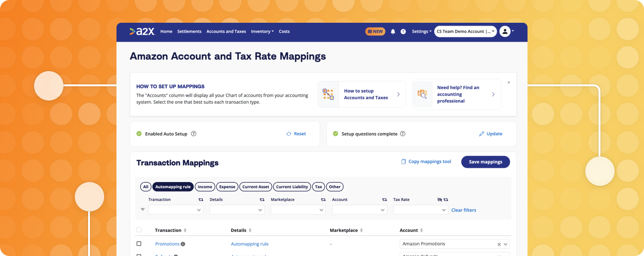Sort by Transaction column
The image size is (644, 256).
pyautogui.click(x=185, y=230)
